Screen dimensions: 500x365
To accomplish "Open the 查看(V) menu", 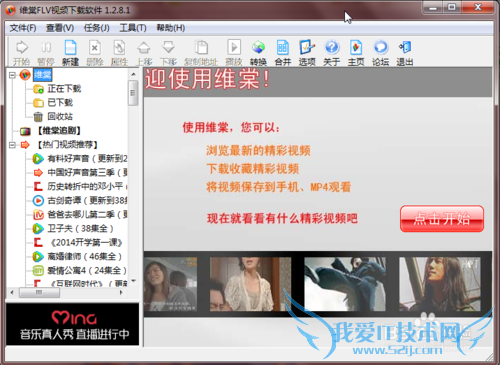I will click(x=60, y=28).
